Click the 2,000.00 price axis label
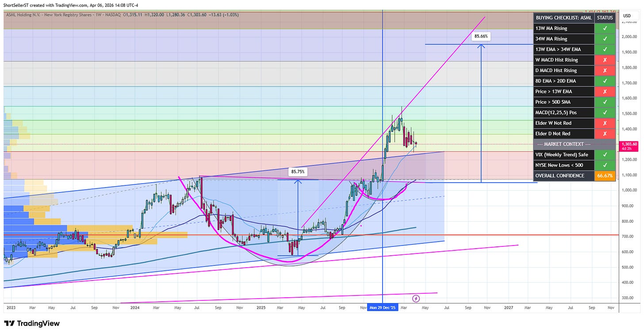The height and width of the screenshot is (334, 644). (629, 37)
